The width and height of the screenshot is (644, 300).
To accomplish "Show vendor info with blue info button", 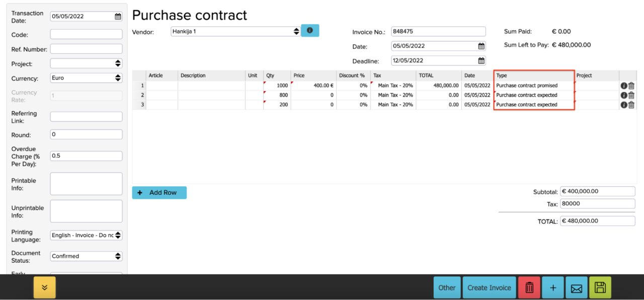I will (310, 31).
